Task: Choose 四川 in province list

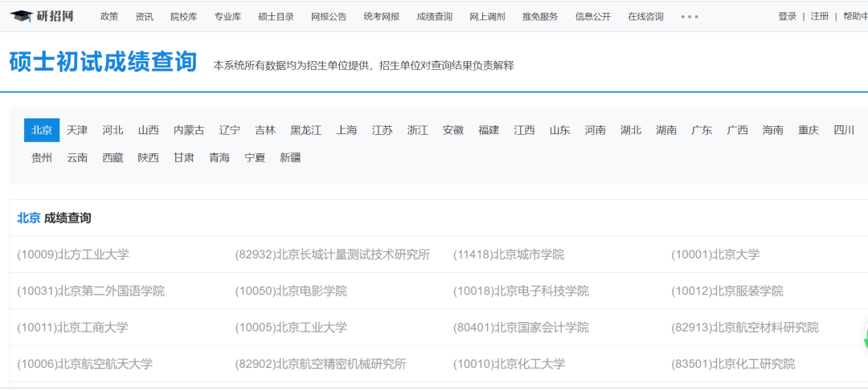Action: click(x=844, y=131)
